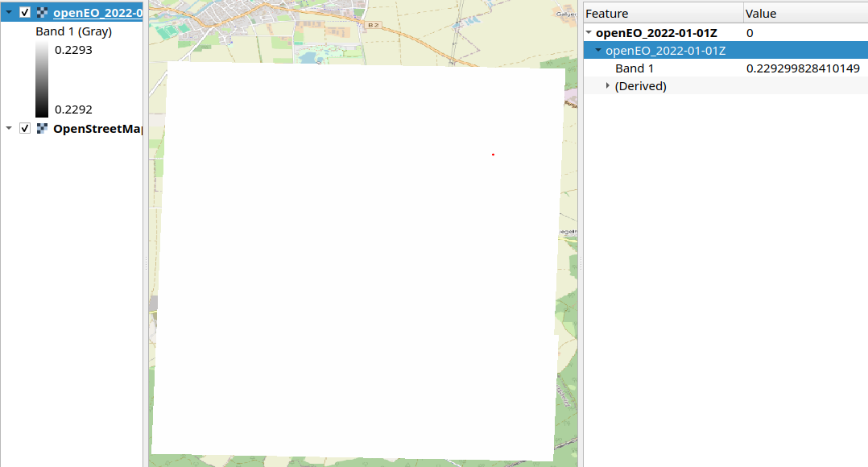The image size is (868, 467).
Task: Click the Band 1 value 0.229299828410149
Action: point(803,68)
